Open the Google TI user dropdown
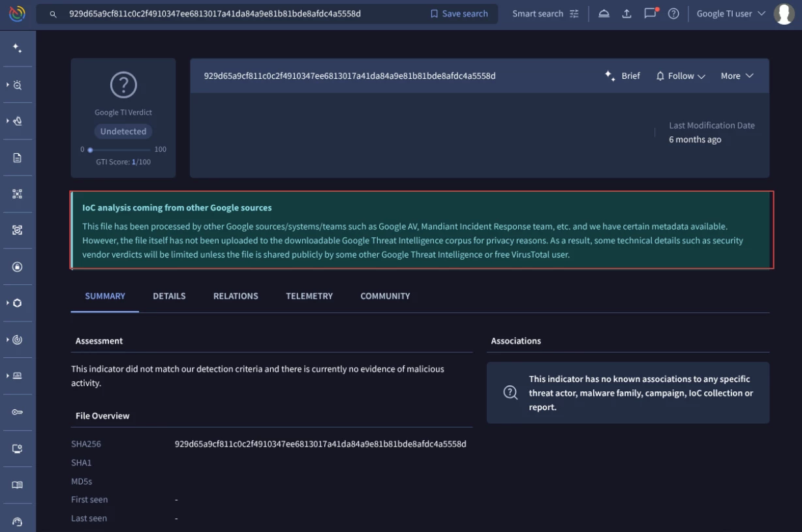 click(x=731, y=14)
